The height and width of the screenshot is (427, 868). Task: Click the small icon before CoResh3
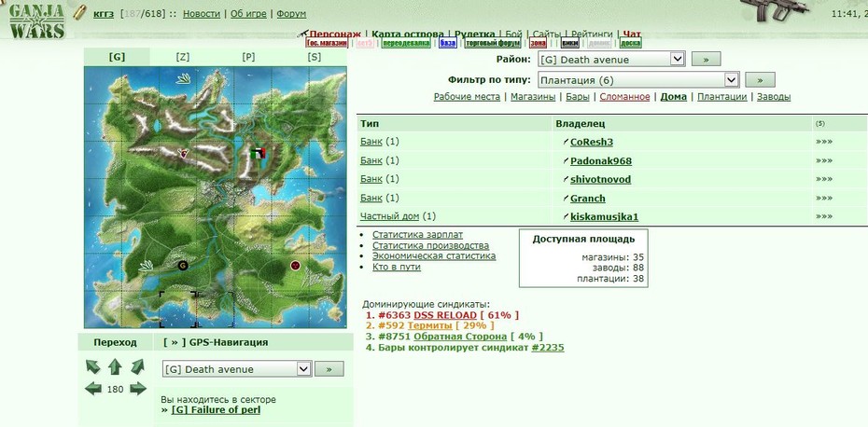tap(566, 142)
